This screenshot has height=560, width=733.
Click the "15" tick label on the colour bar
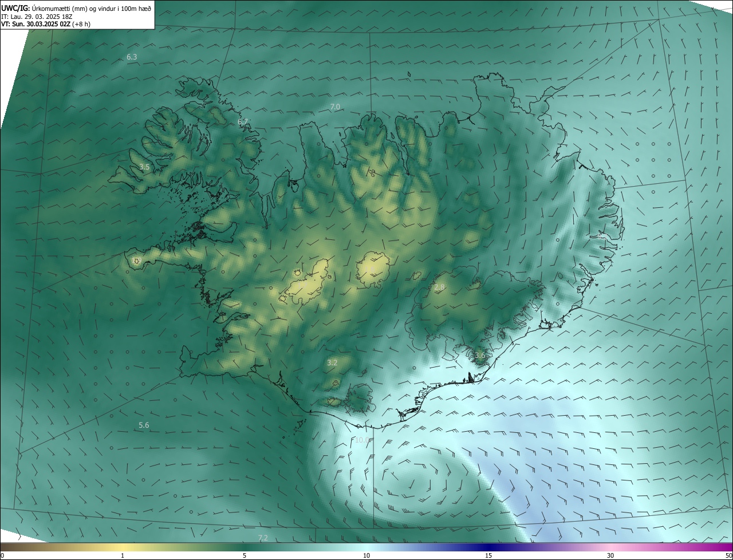click(x=488, y=556)
